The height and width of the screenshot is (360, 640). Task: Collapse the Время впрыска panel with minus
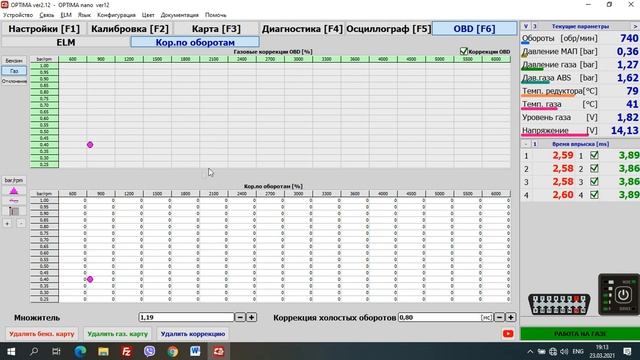coord(526,144)
